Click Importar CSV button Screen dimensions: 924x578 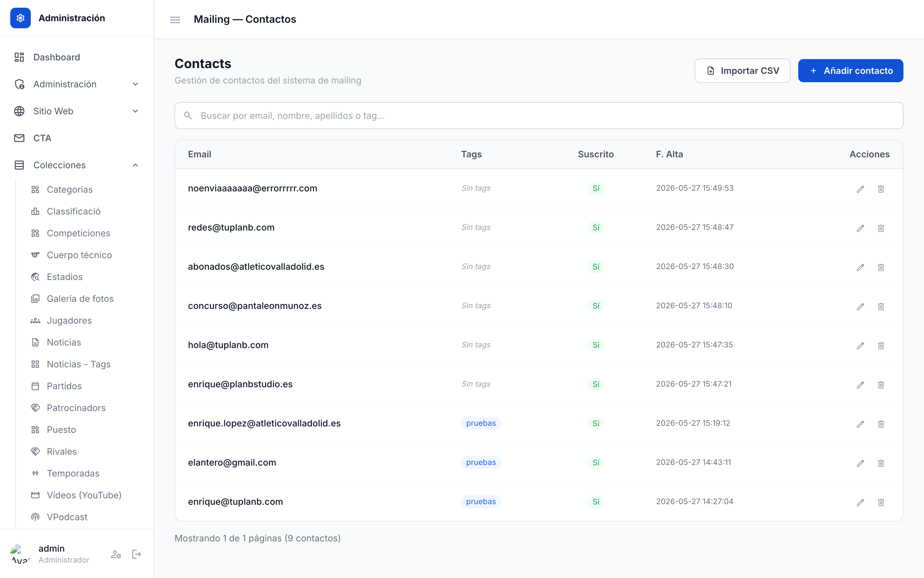[x=742, y=71]
